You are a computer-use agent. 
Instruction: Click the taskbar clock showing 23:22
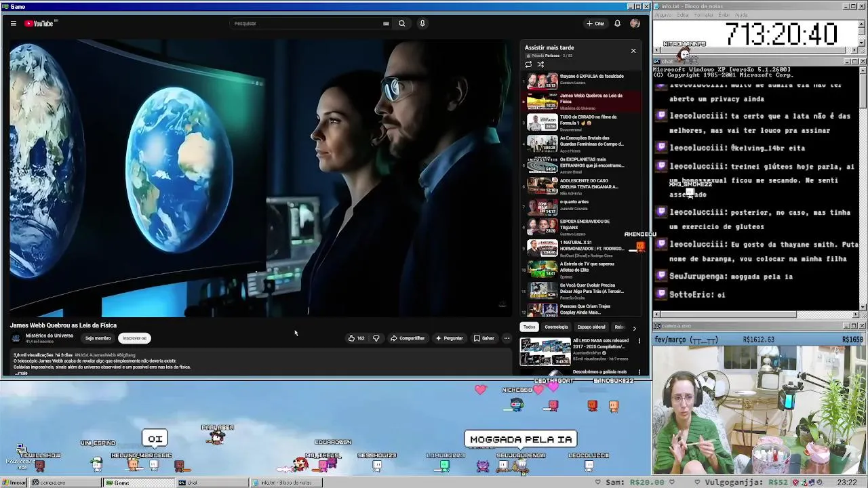point(846,483)
